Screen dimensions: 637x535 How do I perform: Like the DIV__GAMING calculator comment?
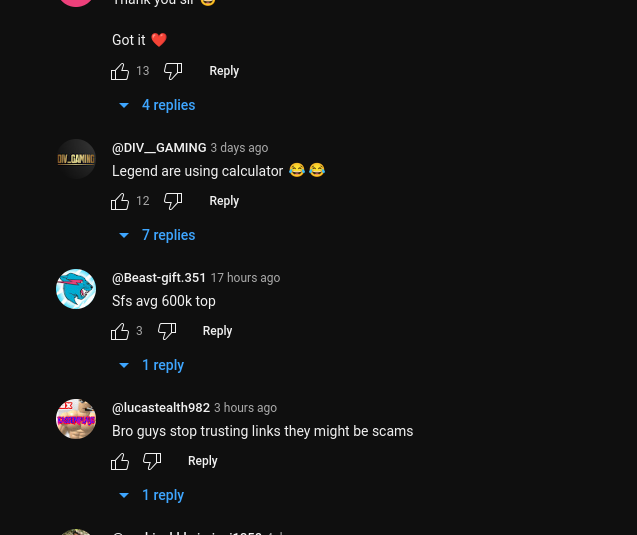coord(120,201)
